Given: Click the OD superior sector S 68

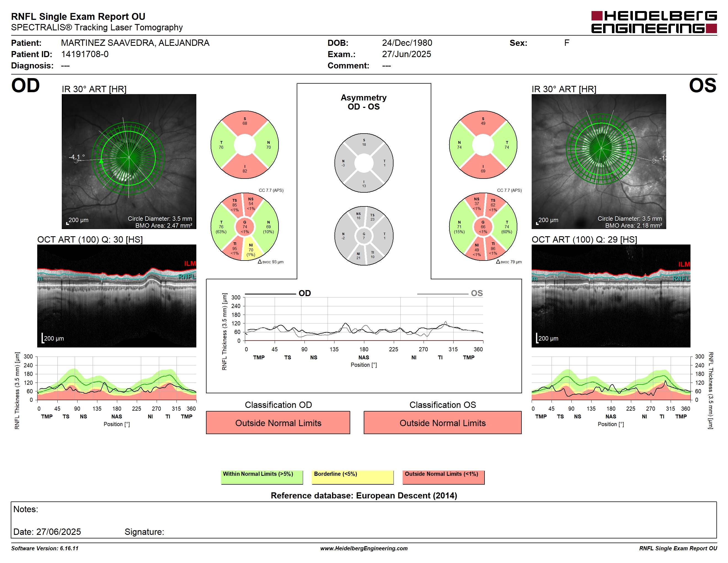Looking at the screenshot, I should 245,121.
